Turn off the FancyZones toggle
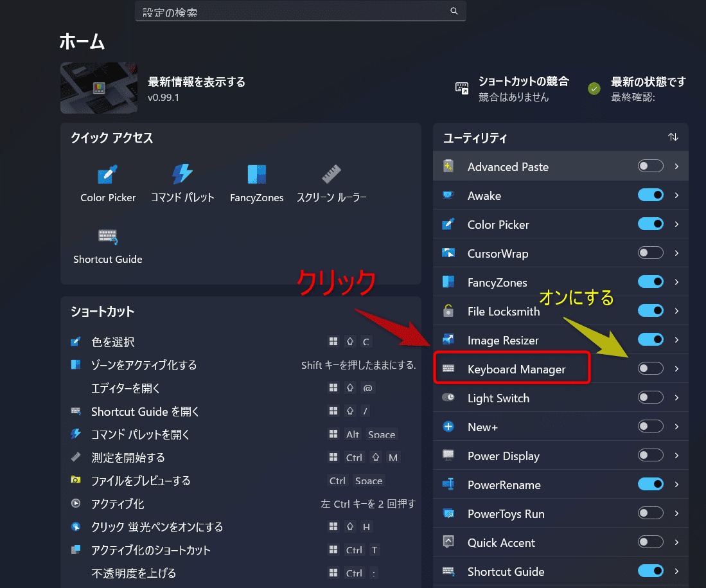This screenshot has height=588, width=706. (650, 281)
